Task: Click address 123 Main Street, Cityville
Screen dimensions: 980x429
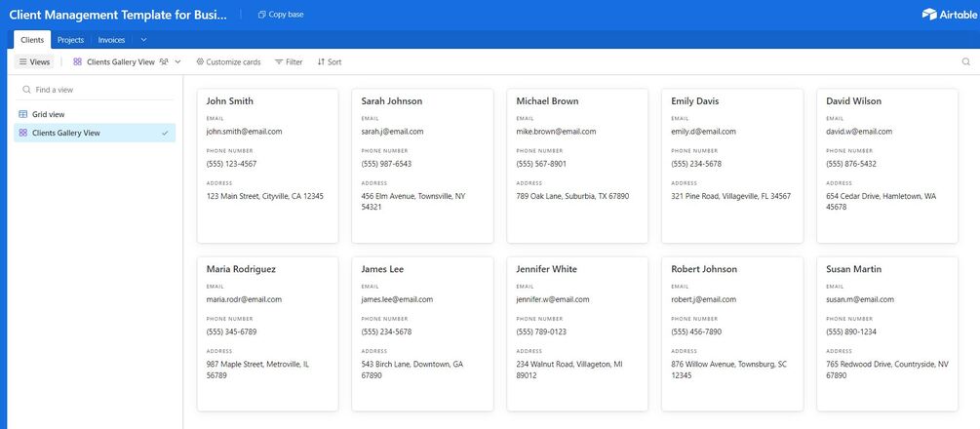Action: [265, 196]
